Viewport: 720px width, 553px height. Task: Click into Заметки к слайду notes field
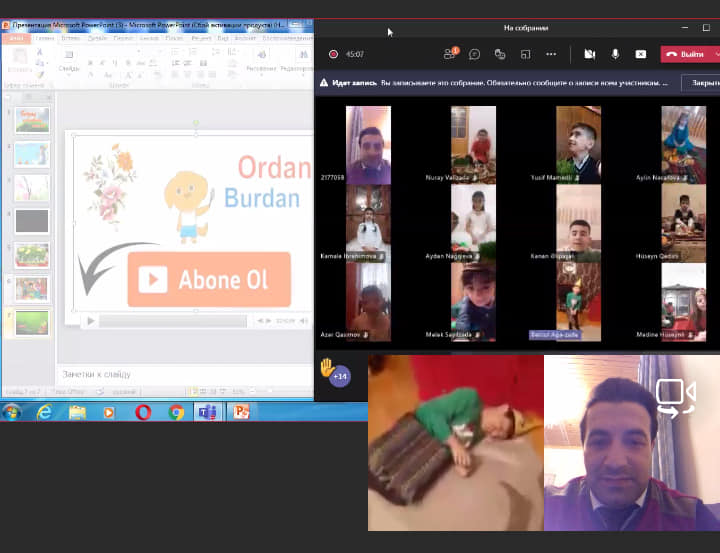pyautogui.click(x=185, y=374)
